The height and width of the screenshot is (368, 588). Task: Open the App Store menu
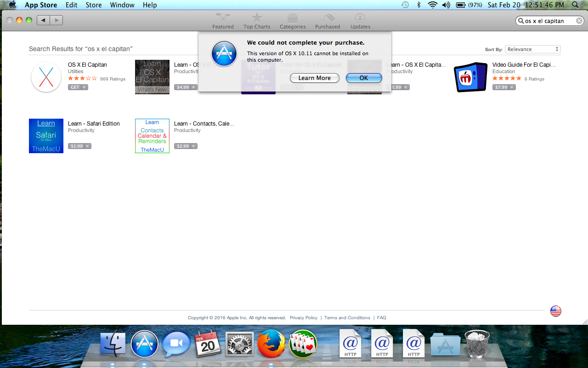click(x=41, y=5)
